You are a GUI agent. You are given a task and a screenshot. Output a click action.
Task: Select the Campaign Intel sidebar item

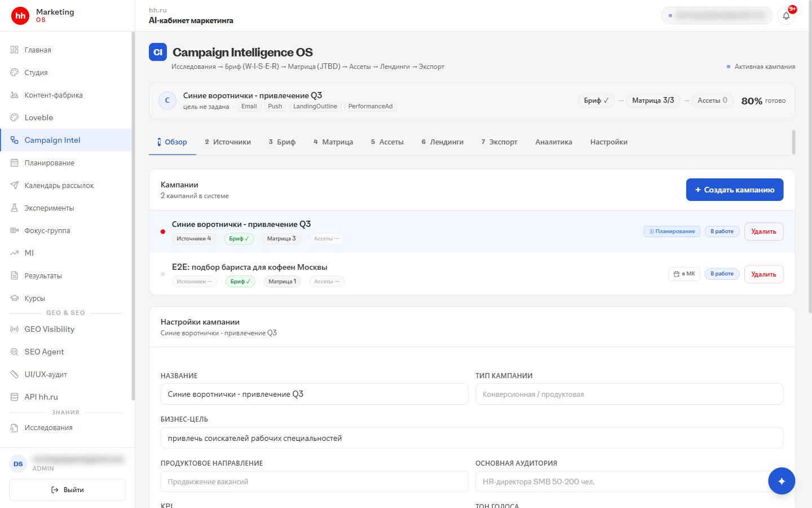click(x=65, y=140)
